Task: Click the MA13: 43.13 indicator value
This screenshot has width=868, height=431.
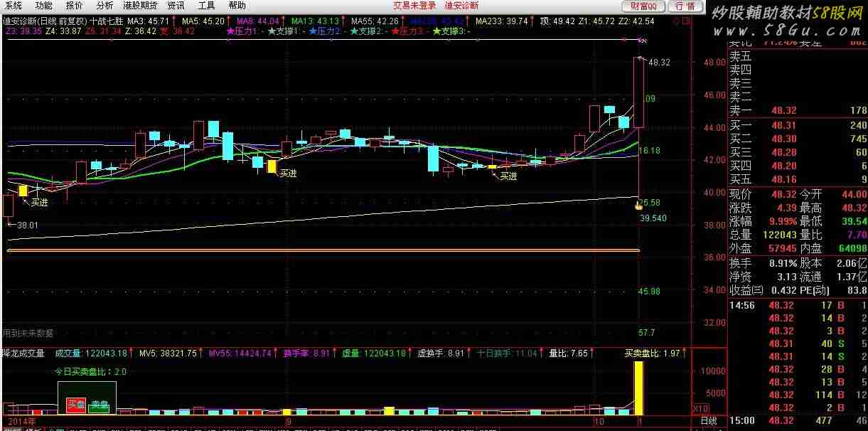Action: [x=315, y=22]
